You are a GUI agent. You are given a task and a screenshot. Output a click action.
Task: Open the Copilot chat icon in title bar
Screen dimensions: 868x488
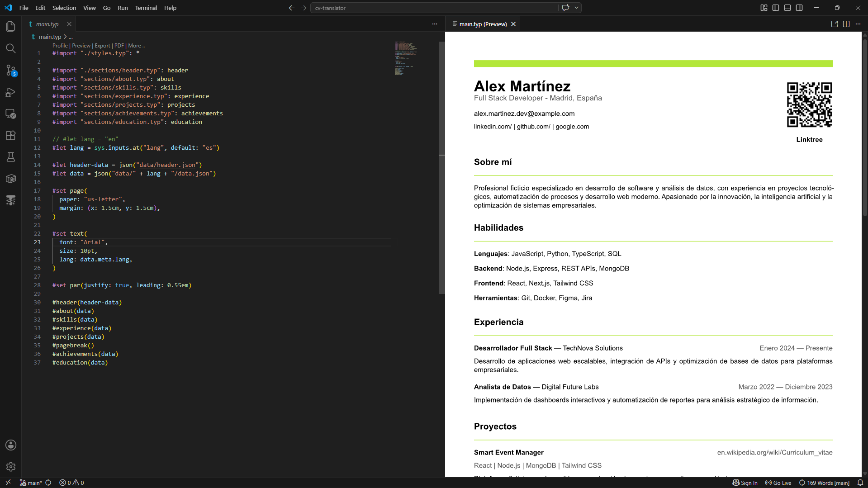tap(565, 8)
